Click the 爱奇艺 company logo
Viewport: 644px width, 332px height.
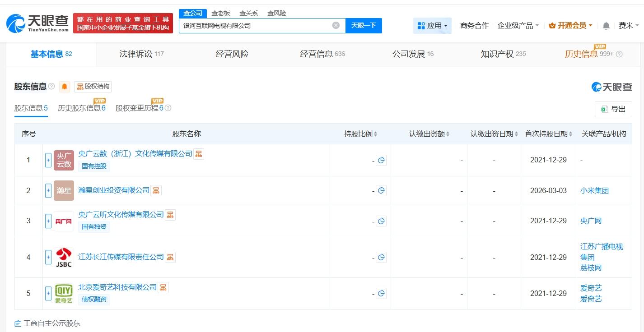pos(64,294)
